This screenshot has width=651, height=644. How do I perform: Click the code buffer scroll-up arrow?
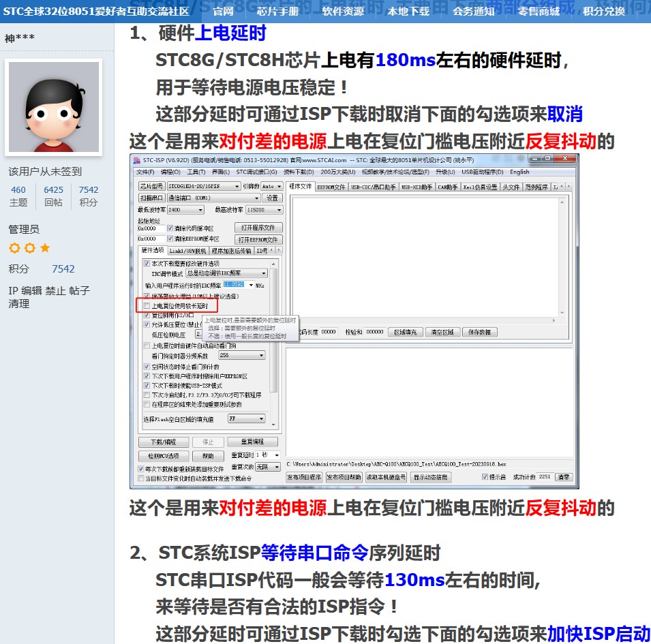(562, 202)
